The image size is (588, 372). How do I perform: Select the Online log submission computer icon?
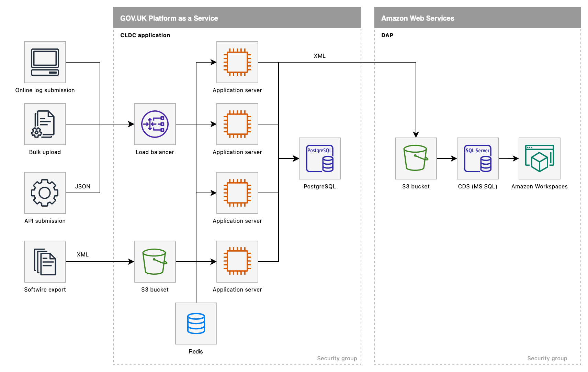click(45, 62)
